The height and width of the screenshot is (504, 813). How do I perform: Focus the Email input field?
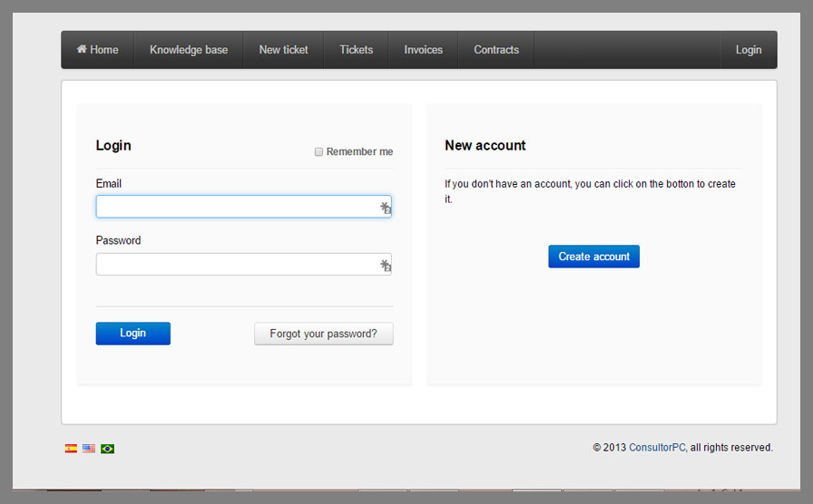[244, 207]
